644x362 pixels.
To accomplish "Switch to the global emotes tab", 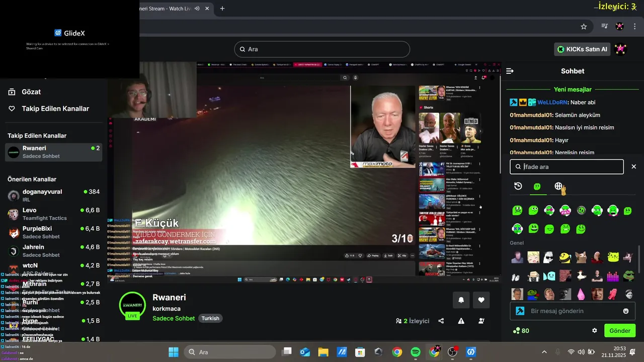I will tap(558, 186).
